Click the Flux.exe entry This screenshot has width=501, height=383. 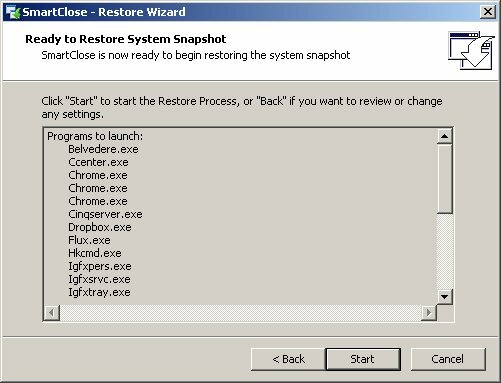click(89, 240)
